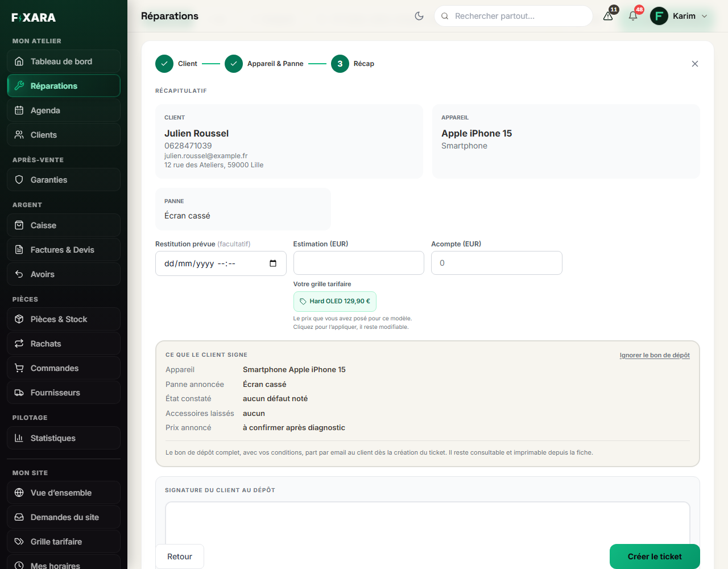This screenshot has height=569, width=728.
Task: Open Statistiques chart icon
Action: (x=19, y=438)
